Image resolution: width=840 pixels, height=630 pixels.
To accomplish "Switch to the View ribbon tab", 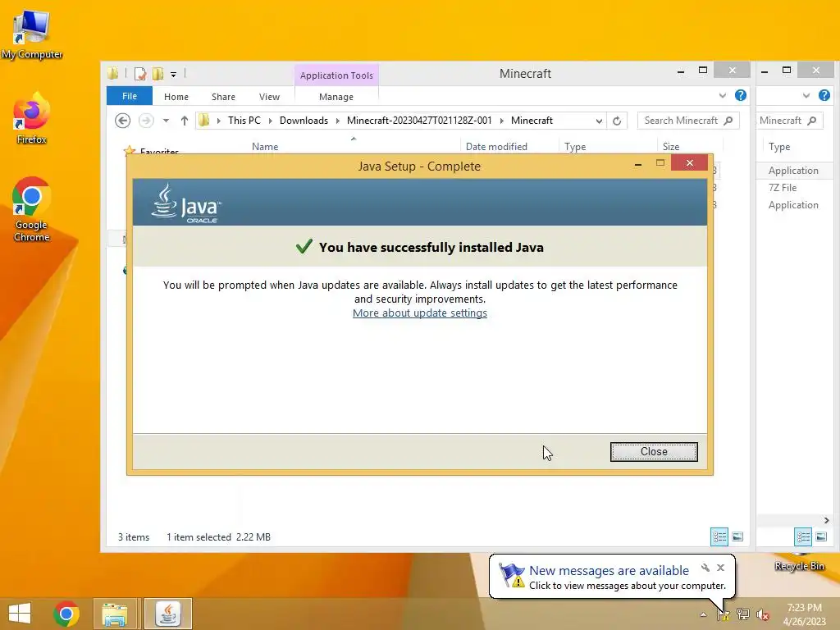I will 269,97.
